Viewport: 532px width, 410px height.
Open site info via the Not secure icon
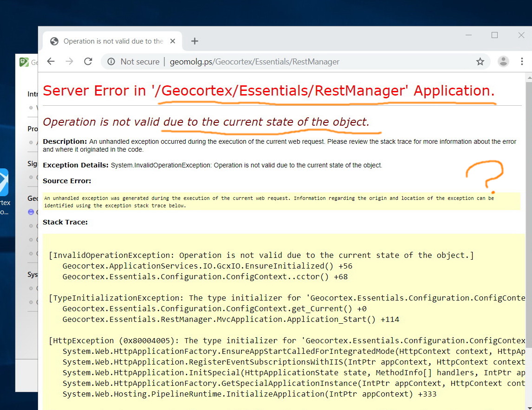(111, 62)
